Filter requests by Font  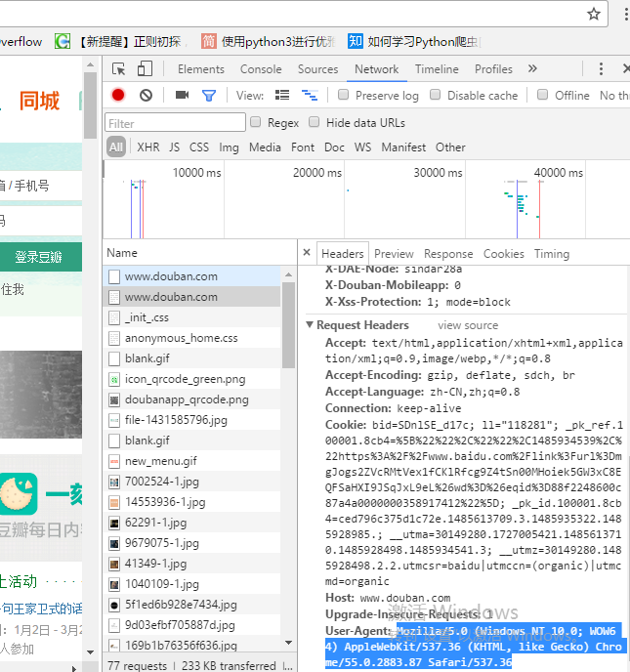click(303, 147)
